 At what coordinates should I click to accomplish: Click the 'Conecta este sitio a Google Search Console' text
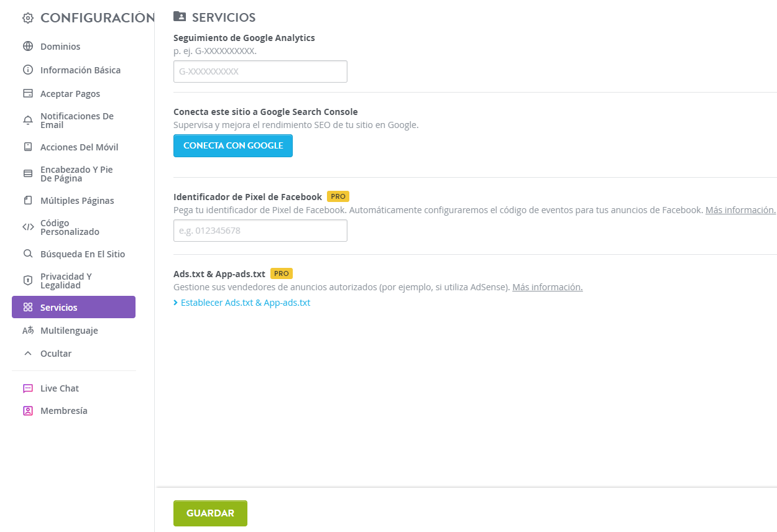point(265,112)
